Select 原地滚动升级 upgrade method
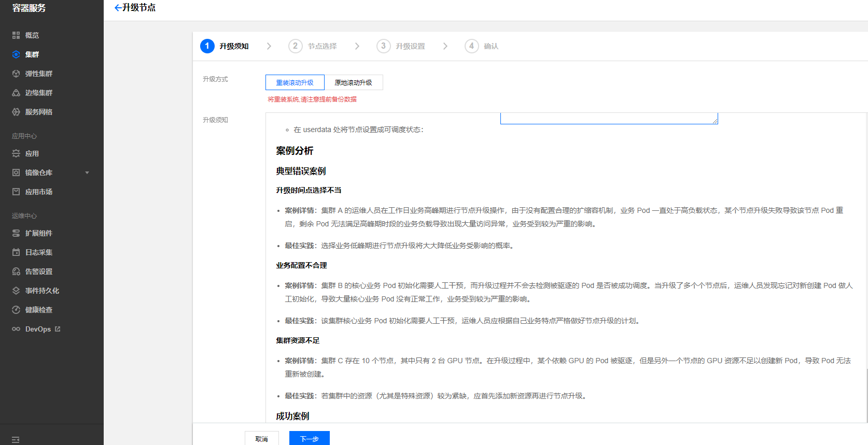 tap(354, 82)
